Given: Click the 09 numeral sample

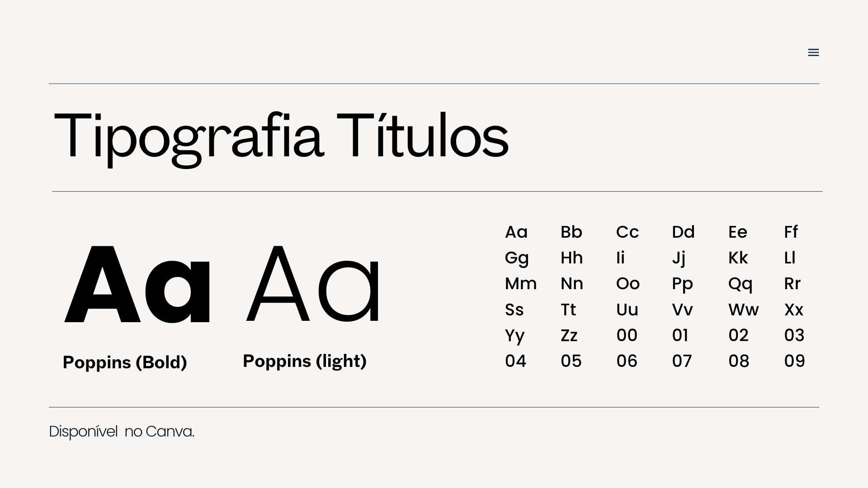Looking at the screenshot, I should click(795, 361).
